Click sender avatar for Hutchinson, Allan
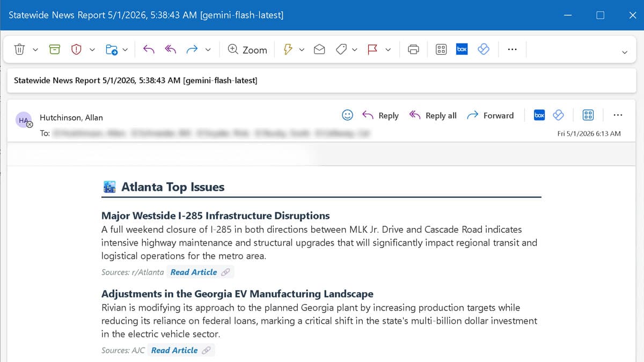This screenshot has height=362, width=644. tap(24, 120)
